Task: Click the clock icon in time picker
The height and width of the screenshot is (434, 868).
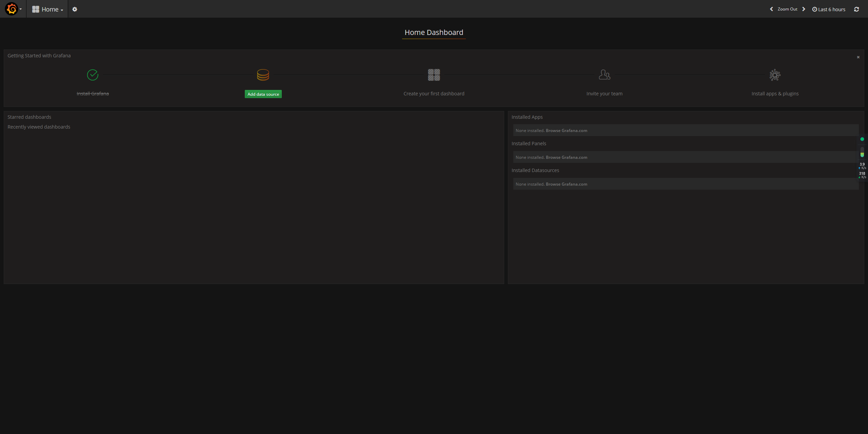Action: click(x=814, y=9)
